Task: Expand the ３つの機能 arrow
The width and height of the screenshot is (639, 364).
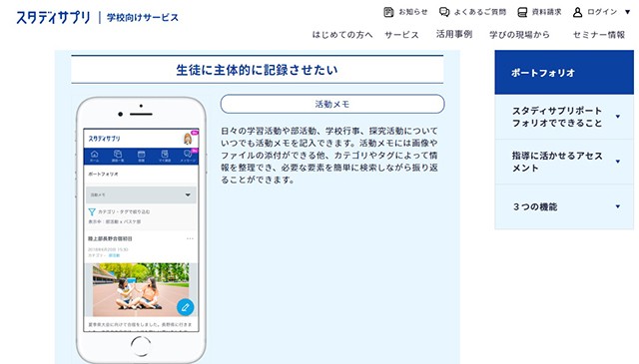Action: point(618,206)
